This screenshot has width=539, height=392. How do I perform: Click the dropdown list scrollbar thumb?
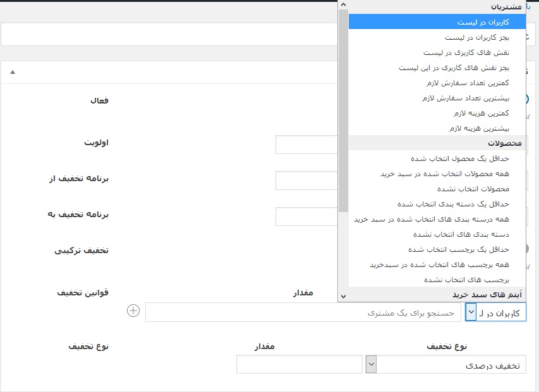[343, 111]
